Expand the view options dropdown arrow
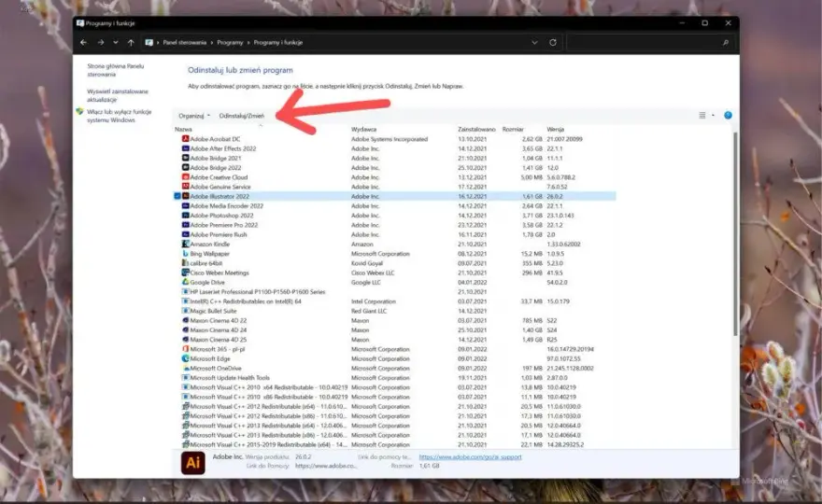The image size is (822, 504). click(713, 115)
